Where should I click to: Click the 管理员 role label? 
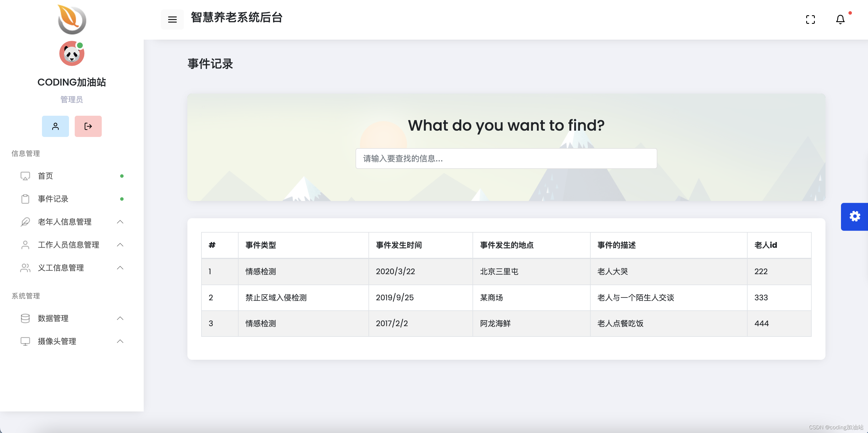(72, 99)
